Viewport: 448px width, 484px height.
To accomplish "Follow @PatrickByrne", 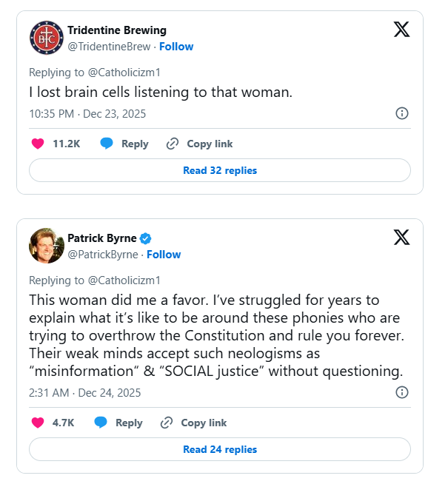I will coord(164,255).
